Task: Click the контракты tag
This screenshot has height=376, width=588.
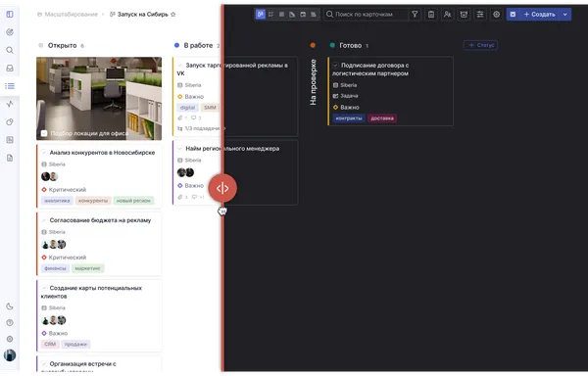Action: (x=349, y=118)
